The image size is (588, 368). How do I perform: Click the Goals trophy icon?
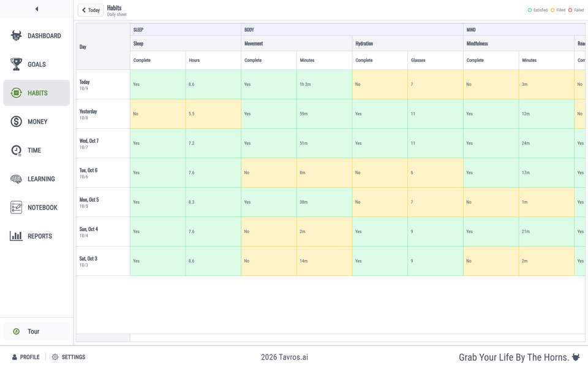pyautogui.click(x=16, y=64)
